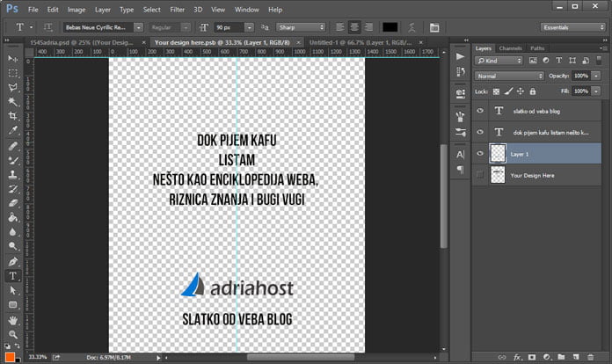Open the anti-aliasing Sharp dropdown
The height and width of the screenshot is (364, 612).
coord(301,27)
